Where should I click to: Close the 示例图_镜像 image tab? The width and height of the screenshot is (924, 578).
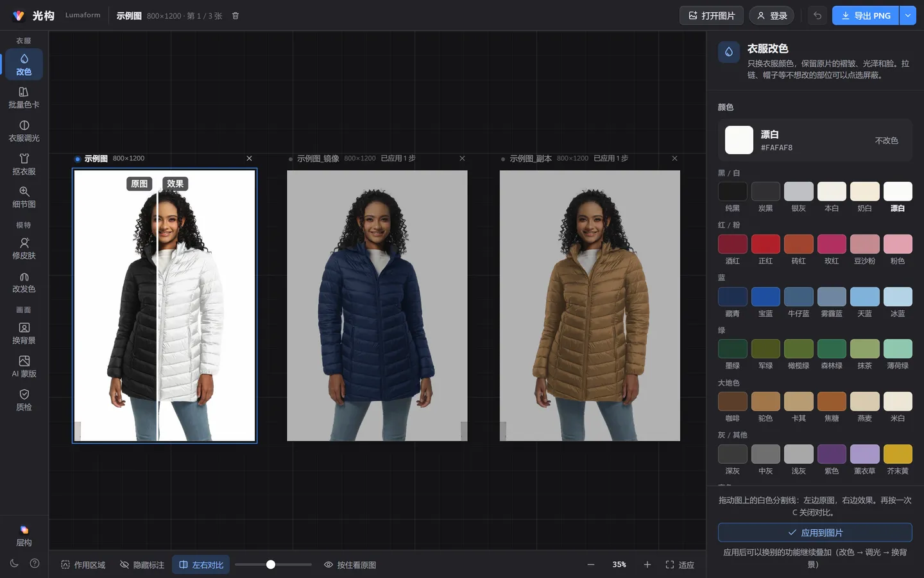[x=462, y=158]
